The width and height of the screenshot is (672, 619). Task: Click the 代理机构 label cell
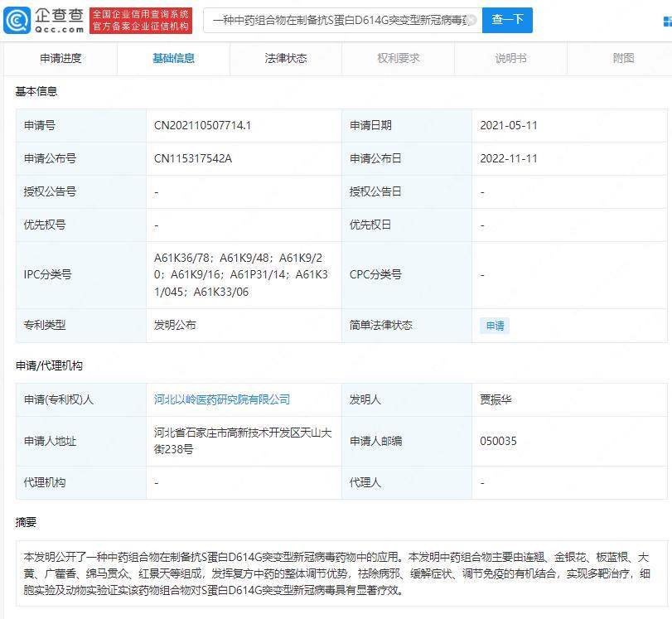(x=81, y=482)
